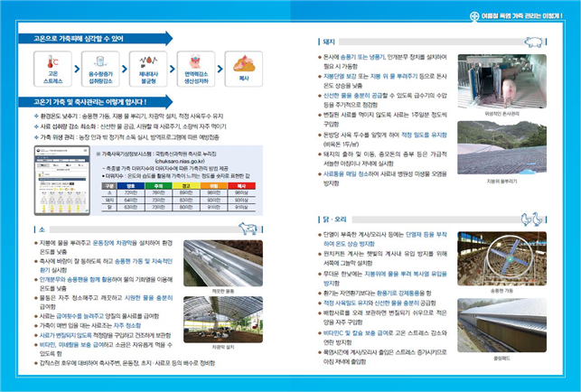Click the 송풍팬 가동 fan photo
The image size is (581, 392).
[x=502, y=258]
